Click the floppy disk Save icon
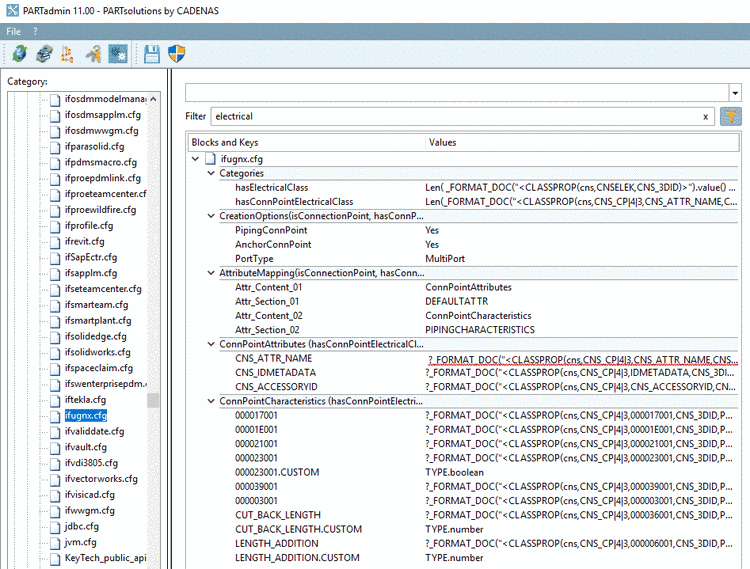The width and height of the screenshot is (750, 569). (152, 54)
